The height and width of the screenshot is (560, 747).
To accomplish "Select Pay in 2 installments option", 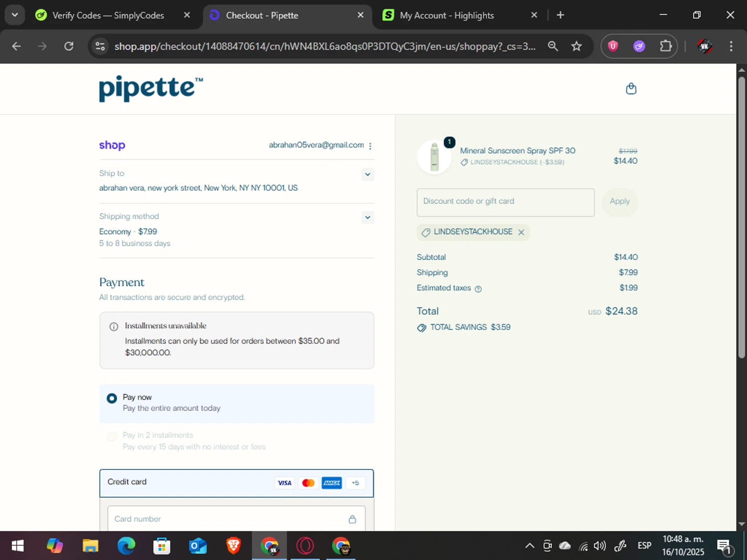I will (112, 437).
